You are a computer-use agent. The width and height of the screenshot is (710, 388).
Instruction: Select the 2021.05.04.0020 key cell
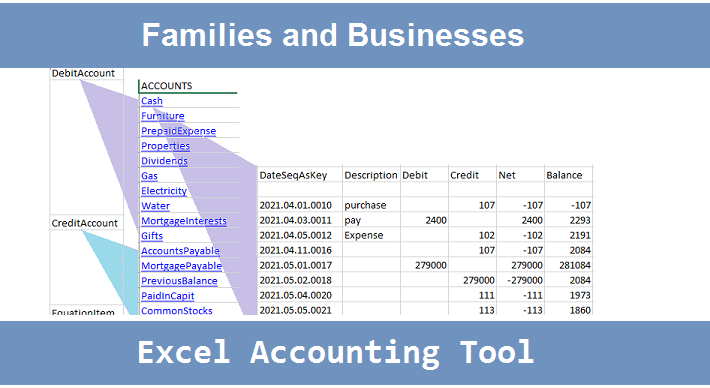300,295
